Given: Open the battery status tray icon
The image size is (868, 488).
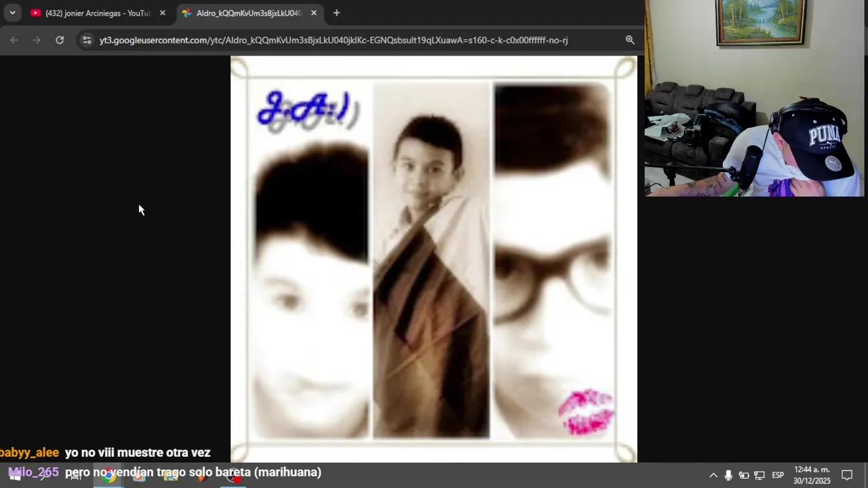Looking at the screenshot, I should [x=744, y=475].
